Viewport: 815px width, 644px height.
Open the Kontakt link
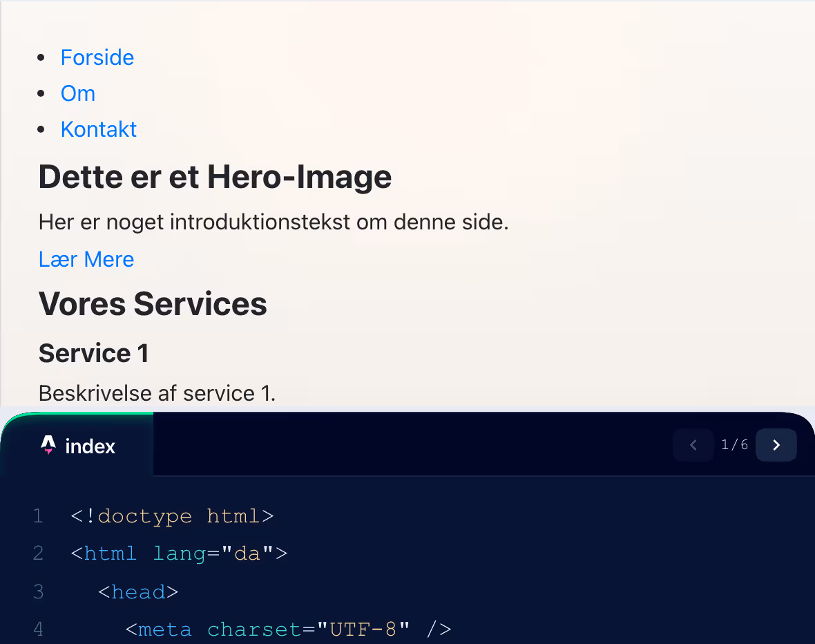99,129
